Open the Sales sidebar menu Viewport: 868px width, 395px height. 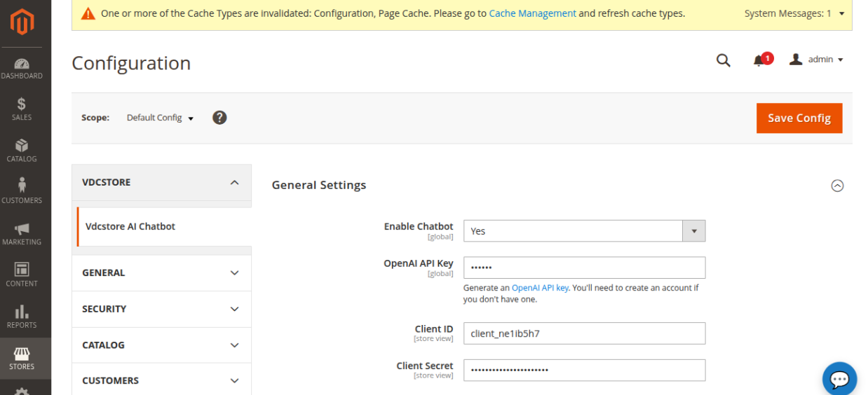22,109
